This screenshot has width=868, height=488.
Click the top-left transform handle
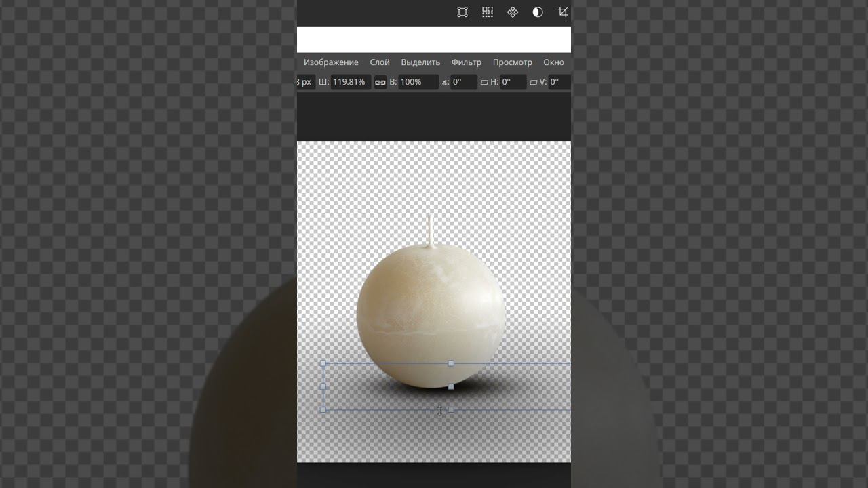323,363
